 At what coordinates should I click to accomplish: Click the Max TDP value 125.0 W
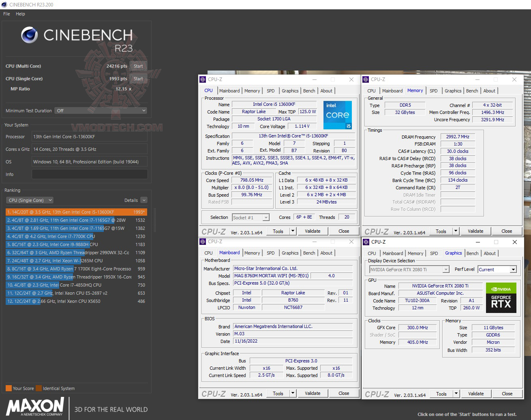[308, 111]
